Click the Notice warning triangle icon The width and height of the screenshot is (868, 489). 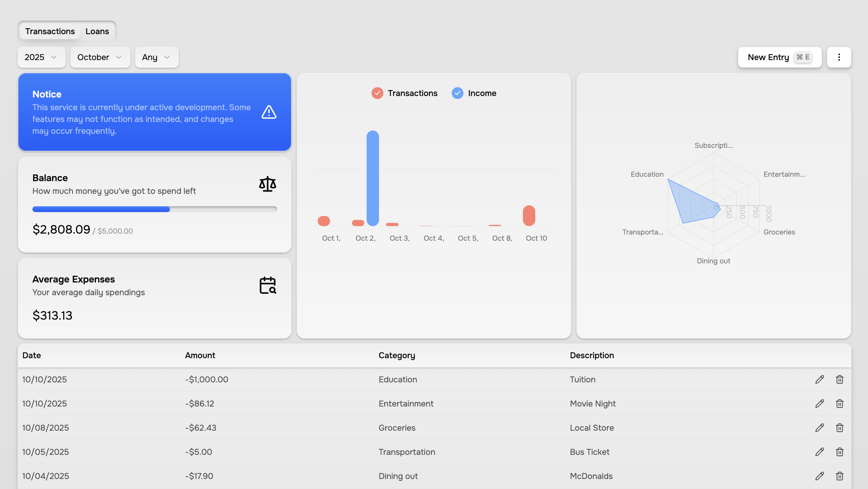pos(269,112)
